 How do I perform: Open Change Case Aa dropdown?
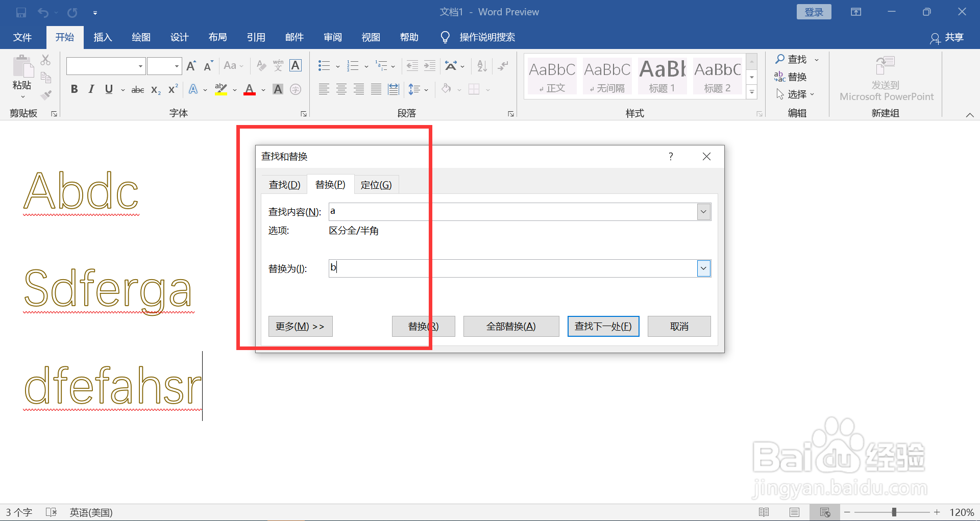(234, 66)
